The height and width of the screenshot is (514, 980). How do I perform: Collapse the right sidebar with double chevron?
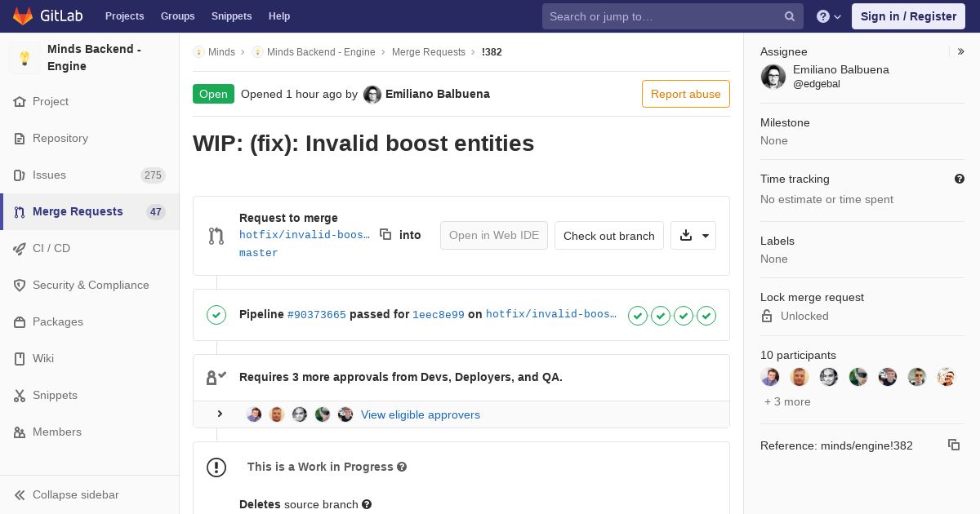tap(961, 51)
